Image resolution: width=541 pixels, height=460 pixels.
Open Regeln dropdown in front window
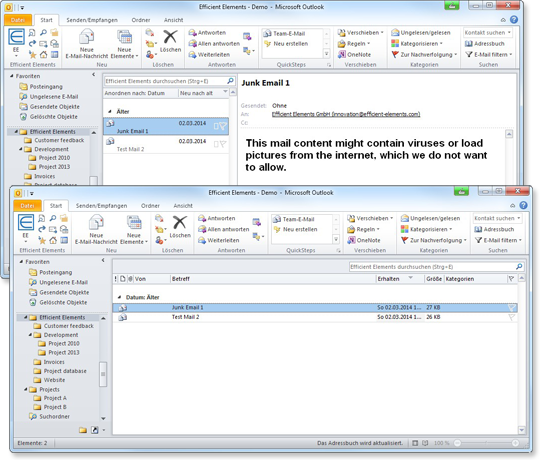coord(364,229)
